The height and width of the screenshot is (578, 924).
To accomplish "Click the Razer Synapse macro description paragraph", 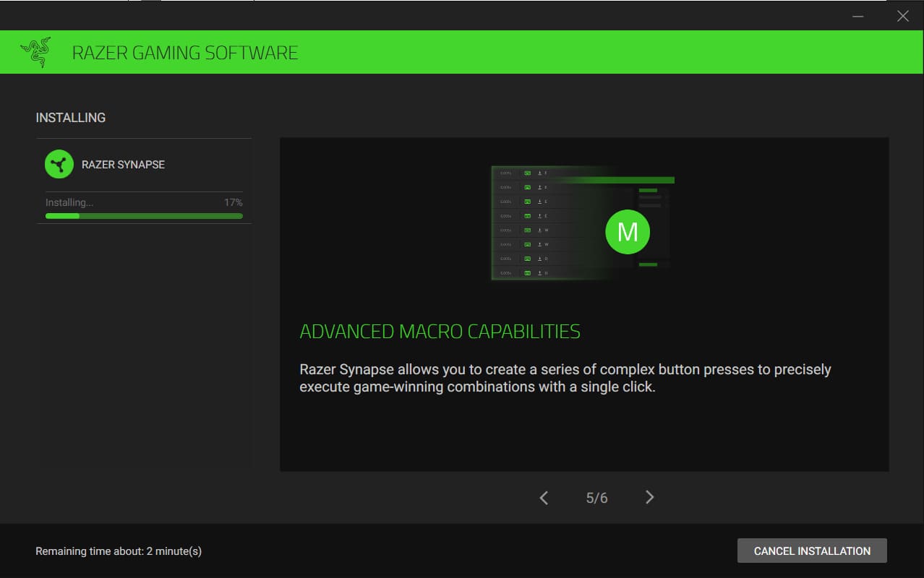I will click(x=565, y=378).
